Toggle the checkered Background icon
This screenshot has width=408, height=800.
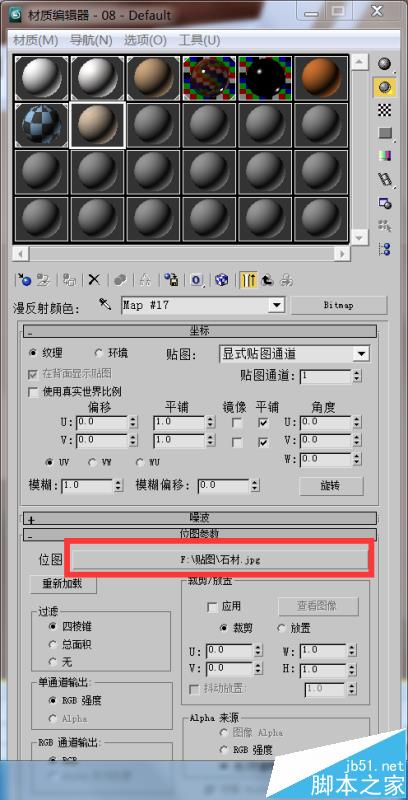(385, 110)
